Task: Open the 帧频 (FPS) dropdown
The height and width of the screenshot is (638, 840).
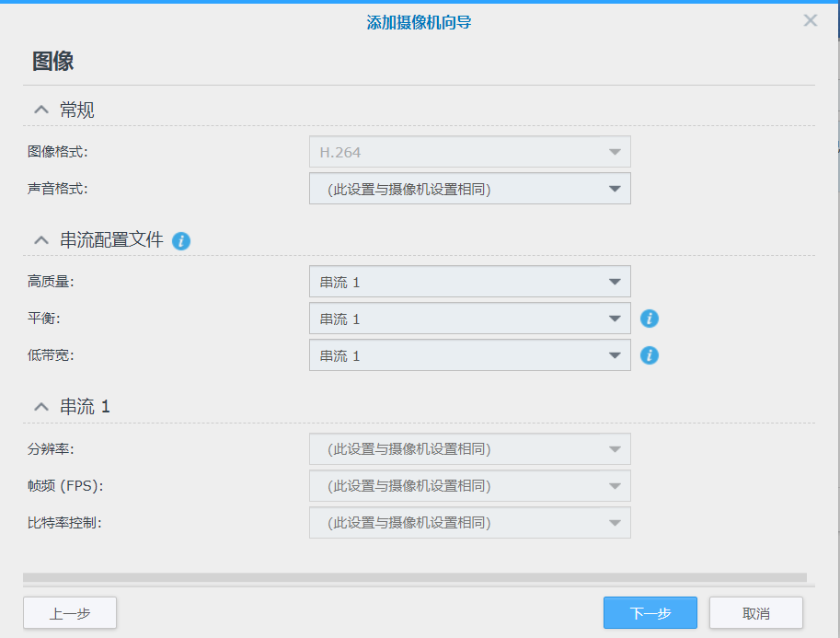Action: pyautogui.click(x=470, y=486)
